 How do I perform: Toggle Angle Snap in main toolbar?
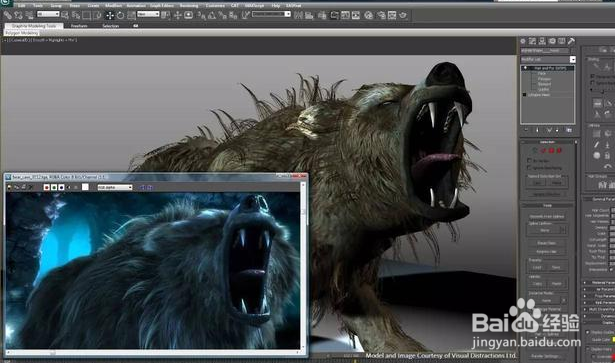[x=212, y=15]
